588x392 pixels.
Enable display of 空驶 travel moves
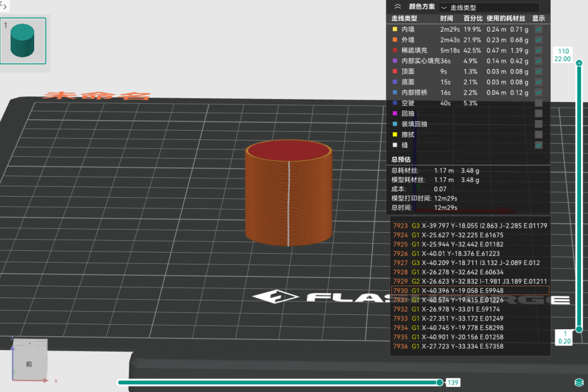click(538, 103)
